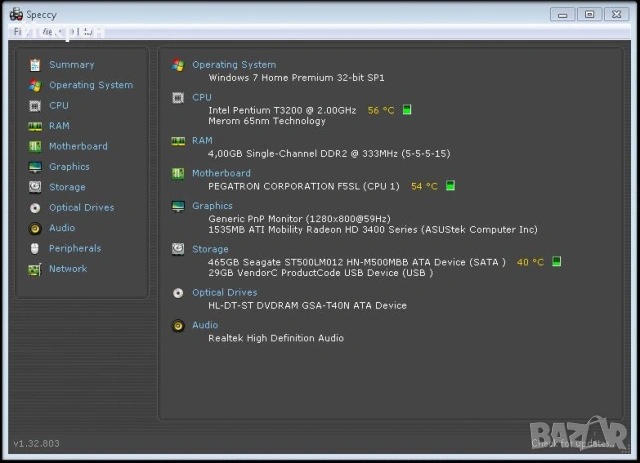The height and width of the screenshot is (463, 640).
Task: Click the '29GB VendorC ProductCode USB Device' line
Action: click(321, 273)
